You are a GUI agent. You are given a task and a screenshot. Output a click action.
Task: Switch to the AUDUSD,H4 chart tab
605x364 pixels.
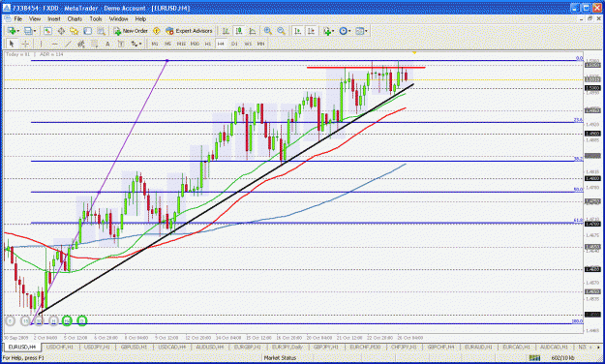pos(210,347)
